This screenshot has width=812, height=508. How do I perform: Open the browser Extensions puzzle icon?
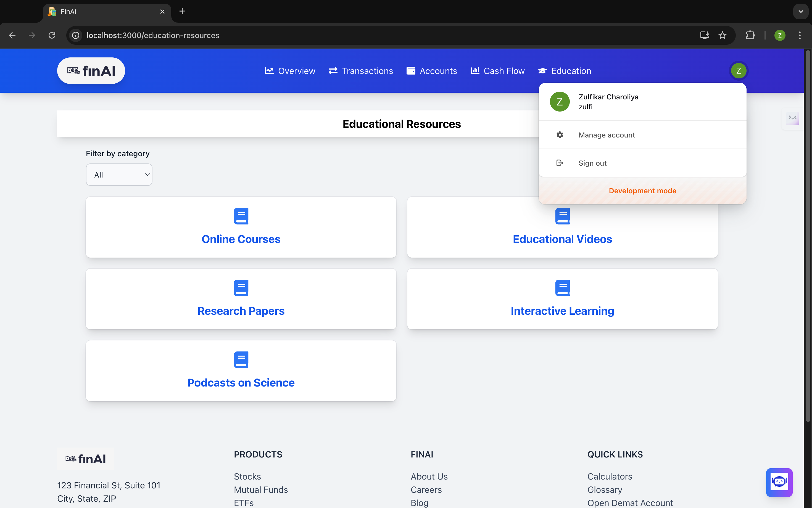(750, 35)
